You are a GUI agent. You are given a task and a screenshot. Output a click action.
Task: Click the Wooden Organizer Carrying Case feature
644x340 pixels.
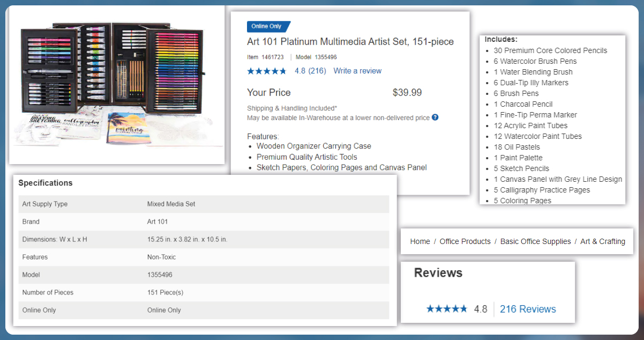pos(314,146)
